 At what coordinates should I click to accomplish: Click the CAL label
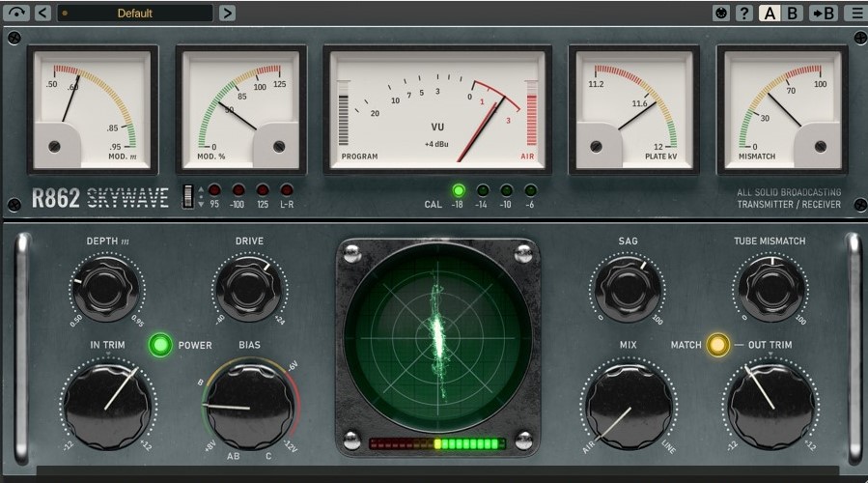[x=433, y=205]
